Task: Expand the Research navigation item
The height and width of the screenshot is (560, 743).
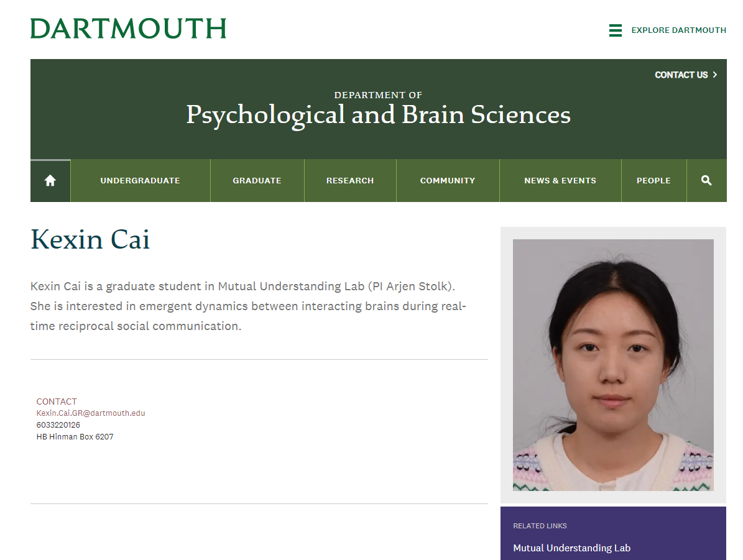Action: pos(350,181)
